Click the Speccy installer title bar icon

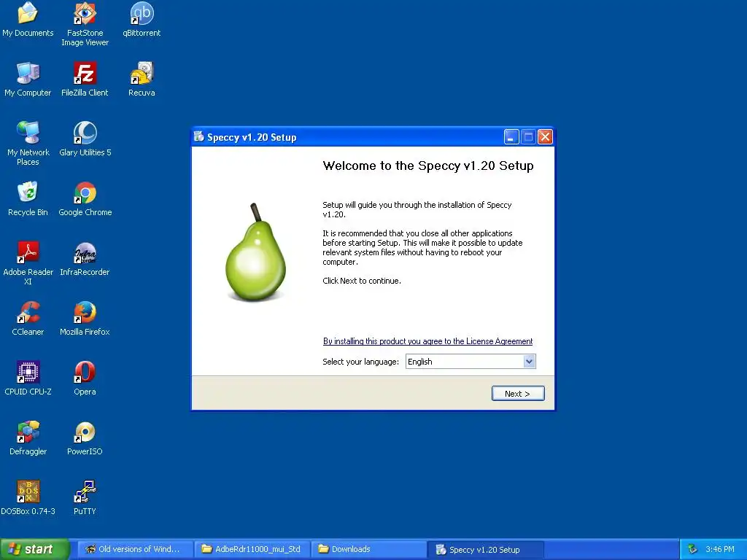198,137
